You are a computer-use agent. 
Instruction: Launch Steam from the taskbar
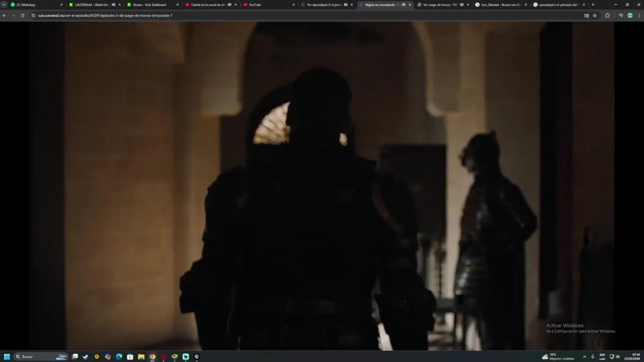coord(86,356)
